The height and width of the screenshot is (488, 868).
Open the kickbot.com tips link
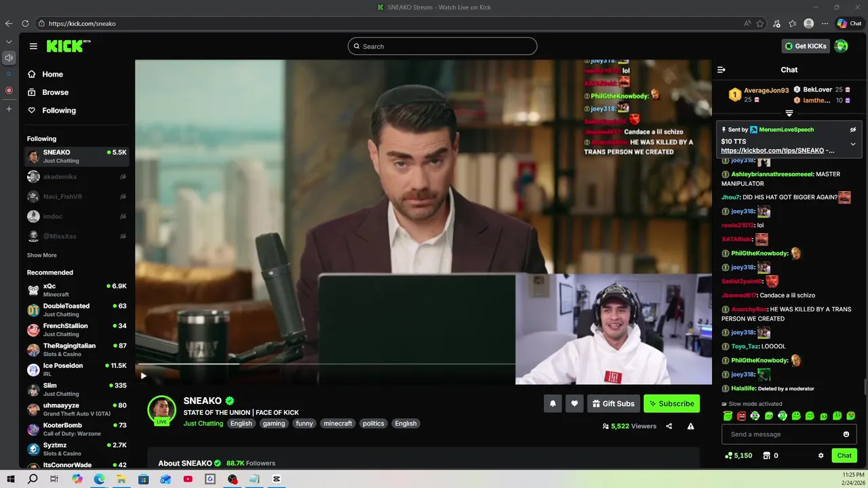click(x=772, y=150)
